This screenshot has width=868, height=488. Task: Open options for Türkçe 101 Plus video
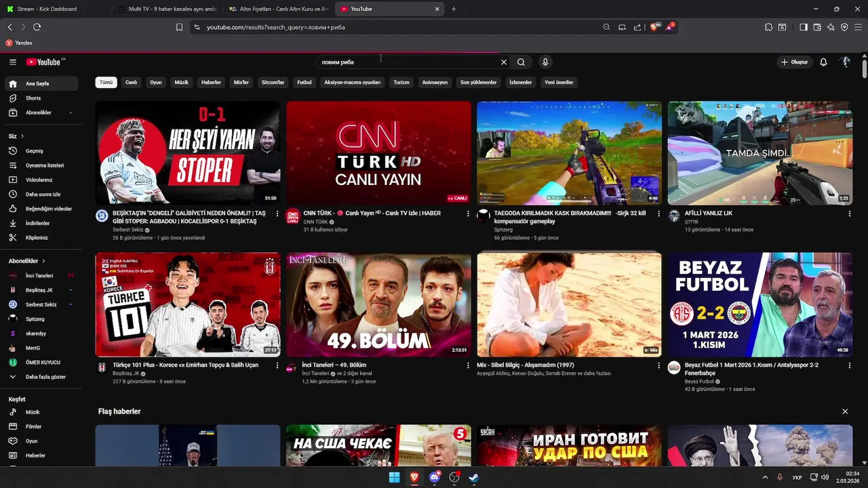(277, 365)
